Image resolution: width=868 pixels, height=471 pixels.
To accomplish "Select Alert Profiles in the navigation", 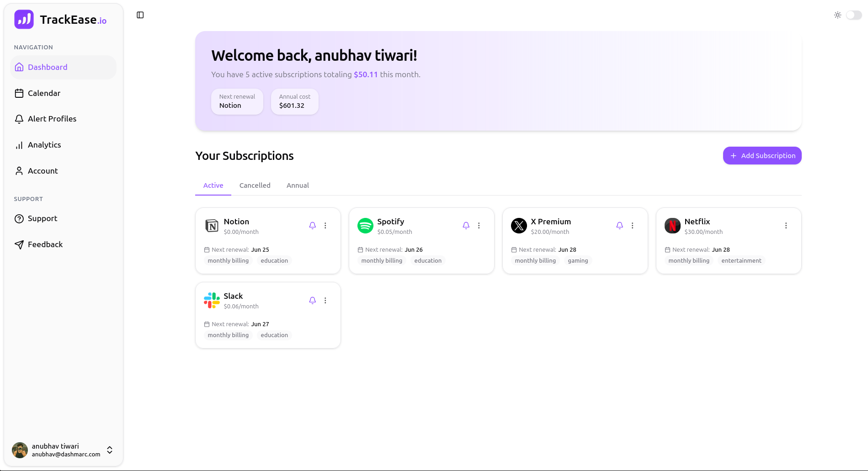I will coord(52,119).
